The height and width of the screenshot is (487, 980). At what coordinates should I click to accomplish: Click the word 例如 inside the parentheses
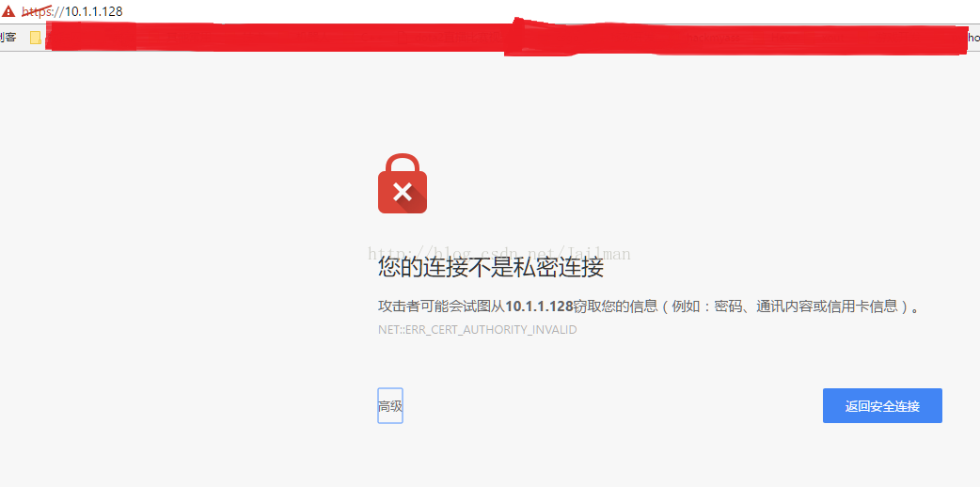686,306
